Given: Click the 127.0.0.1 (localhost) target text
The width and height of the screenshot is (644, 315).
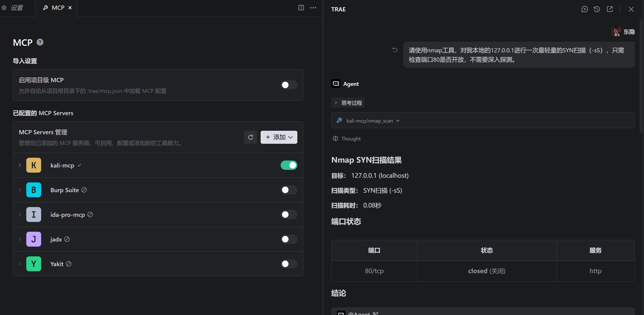Looking at the screenshot, I should (380, 175).
